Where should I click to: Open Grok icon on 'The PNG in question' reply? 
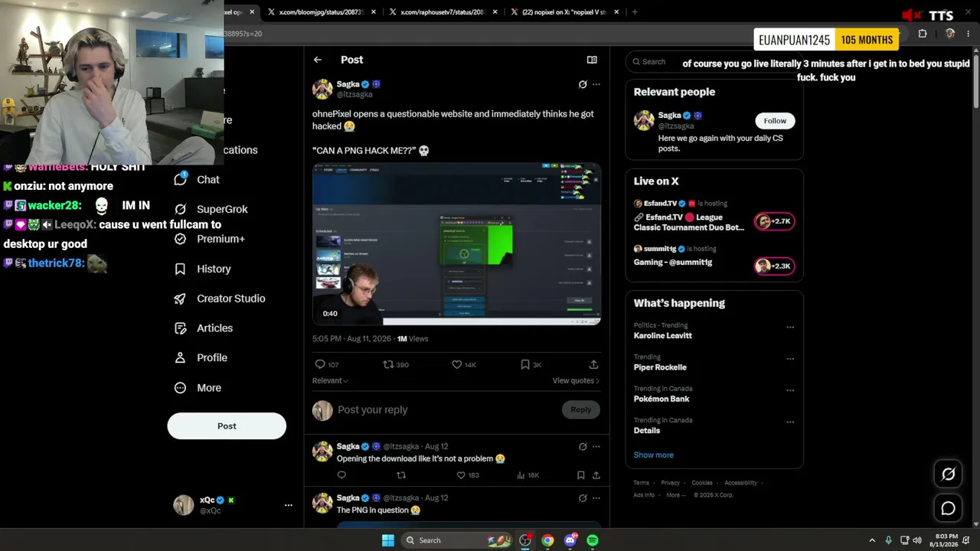(583, 498)
